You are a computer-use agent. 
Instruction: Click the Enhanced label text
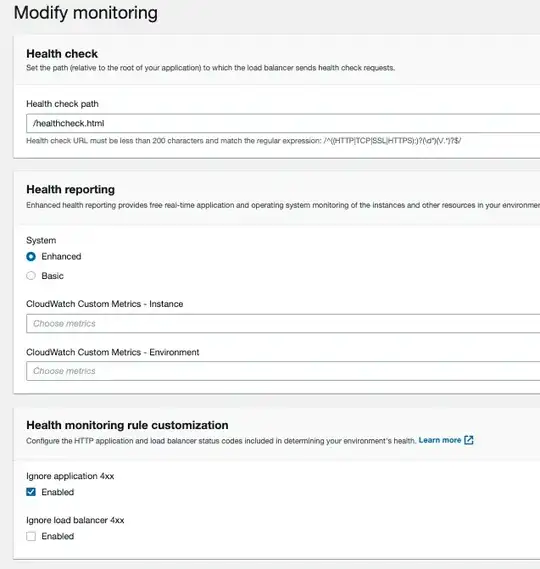tap(61, 257)
